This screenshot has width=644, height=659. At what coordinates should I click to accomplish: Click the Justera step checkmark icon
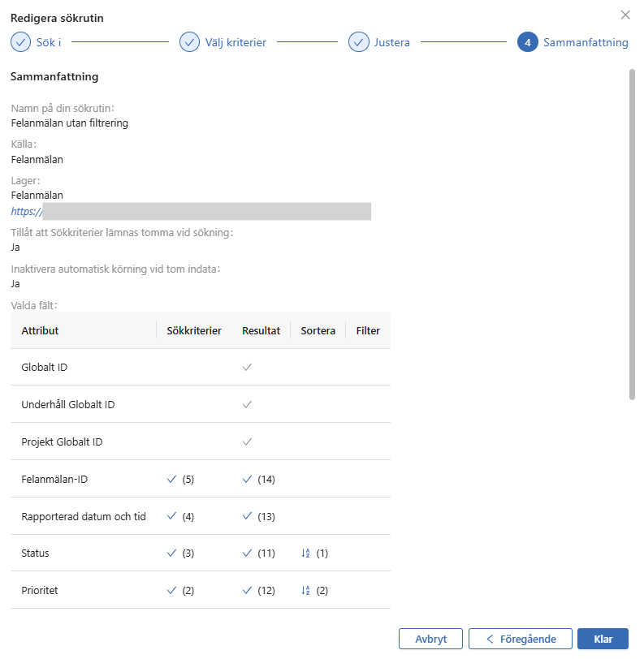click(x=359, y=42)
